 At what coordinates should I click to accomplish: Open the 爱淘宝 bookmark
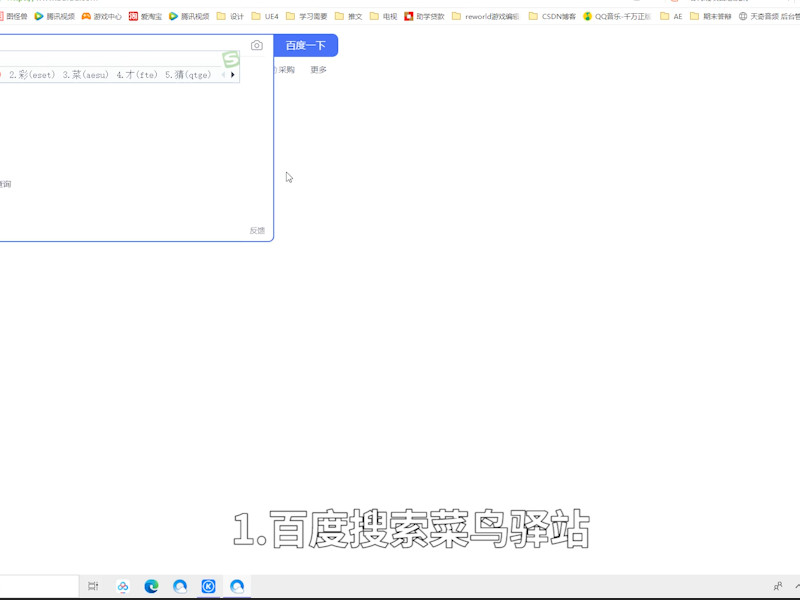click(145, 16)
